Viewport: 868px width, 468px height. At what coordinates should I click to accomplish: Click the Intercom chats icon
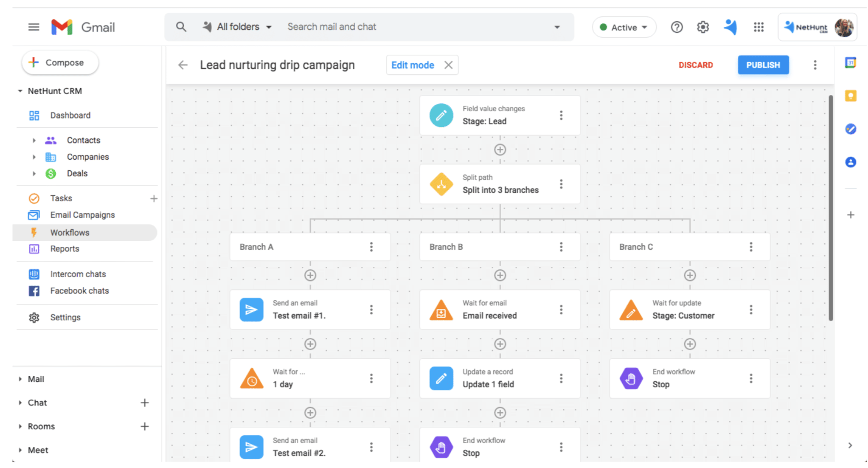tap(33, 274)
